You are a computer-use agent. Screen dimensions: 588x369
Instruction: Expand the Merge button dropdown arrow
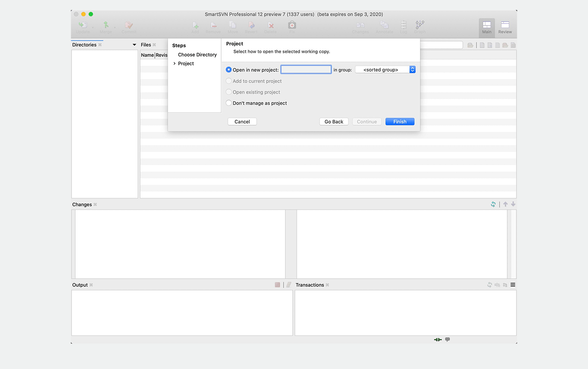point(115,27)
